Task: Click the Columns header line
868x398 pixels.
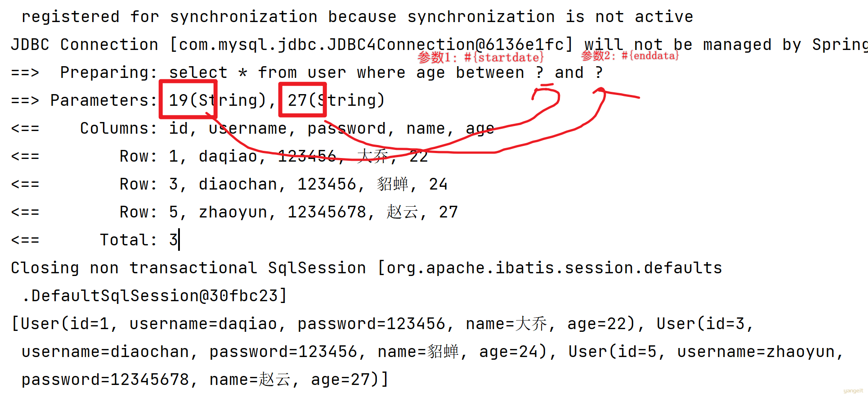Action: click(253, 128)
